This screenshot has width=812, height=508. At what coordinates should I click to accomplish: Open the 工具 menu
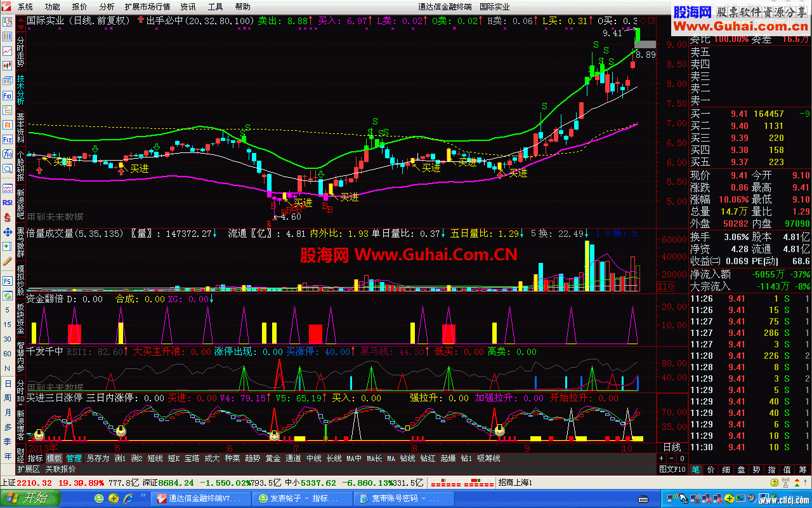point(216,7)
